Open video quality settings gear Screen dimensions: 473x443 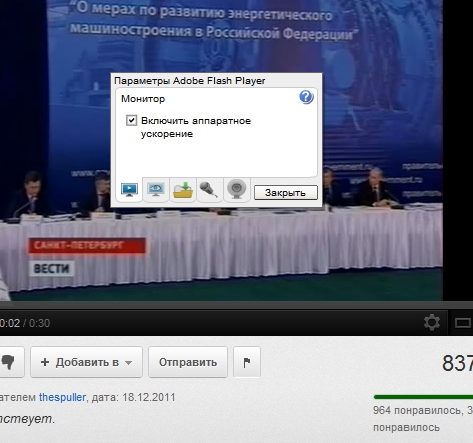point(432,323)
